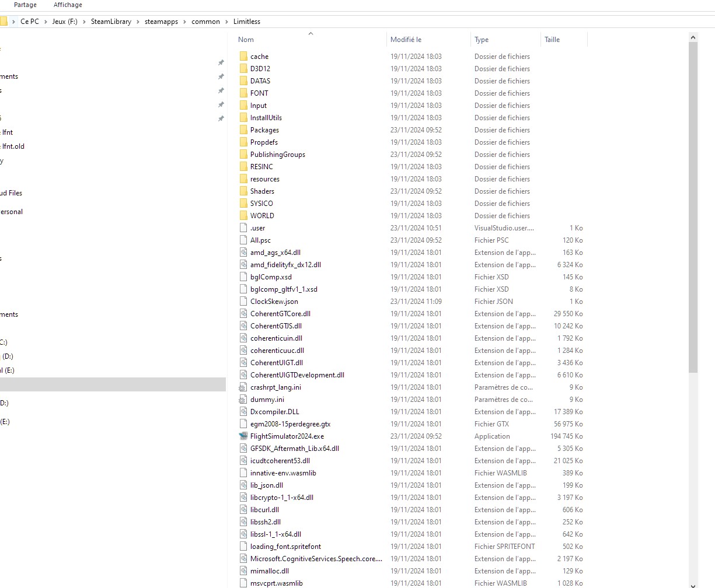Click the Shaders folder icon
715x588 pixels.
(243, 191)
